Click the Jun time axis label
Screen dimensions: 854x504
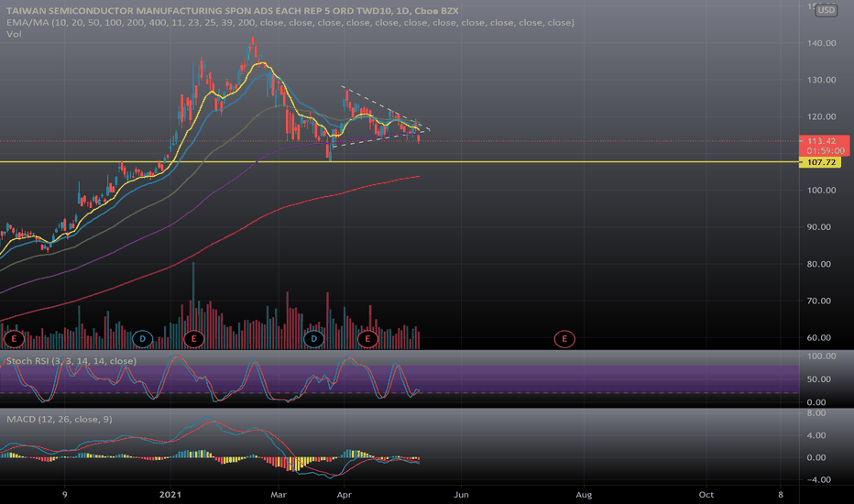tap(461, 495)
